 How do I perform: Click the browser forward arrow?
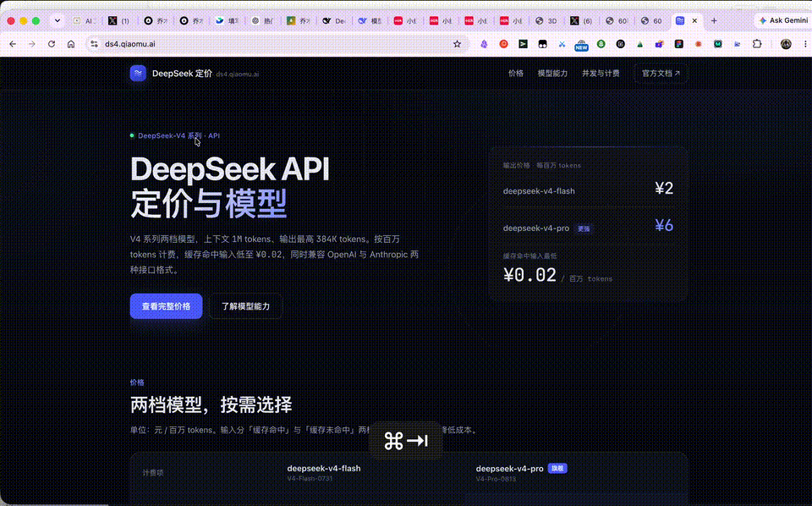coord(32,44)
